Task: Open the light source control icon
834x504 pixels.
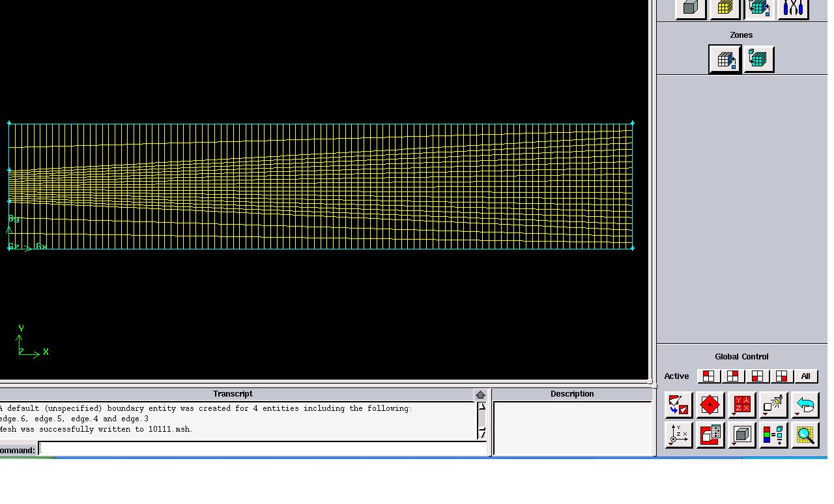Action: coord(773,405)
